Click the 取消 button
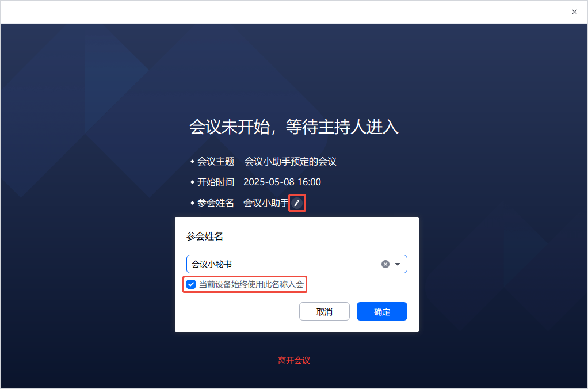Screen dimensions: 588x389 [x=324, y=311]
